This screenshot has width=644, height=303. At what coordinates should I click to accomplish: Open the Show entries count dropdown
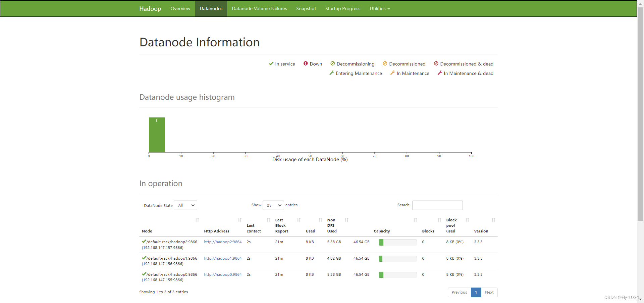273,205
